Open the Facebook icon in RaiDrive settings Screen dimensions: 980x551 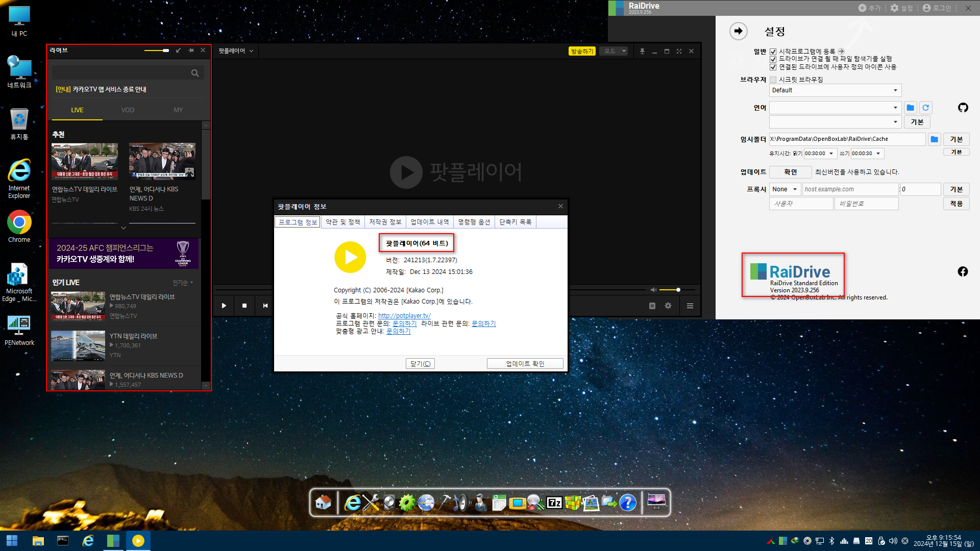coord(963,271)
